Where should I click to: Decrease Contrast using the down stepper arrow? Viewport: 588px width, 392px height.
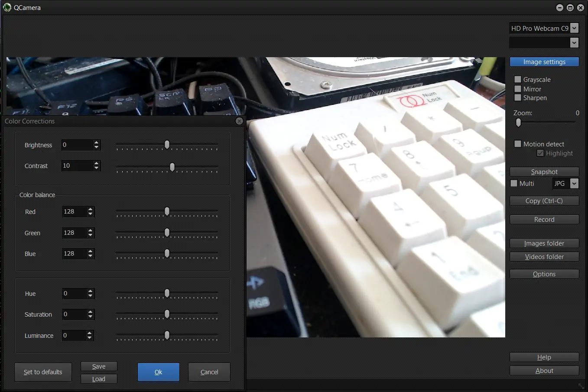click(x=97, y=168)
